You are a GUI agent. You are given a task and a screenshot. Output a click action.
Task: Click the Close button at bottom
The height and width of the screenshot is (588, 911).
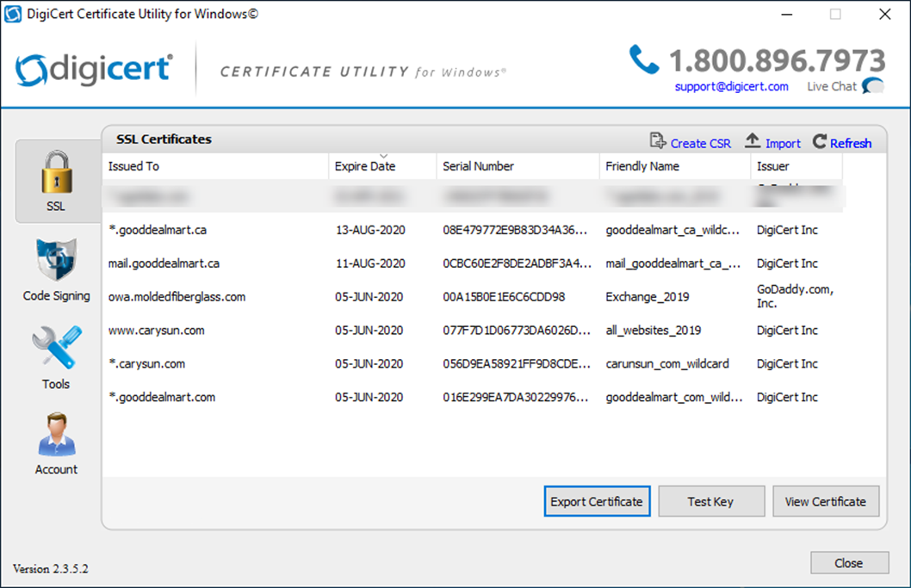click(849, 563)
